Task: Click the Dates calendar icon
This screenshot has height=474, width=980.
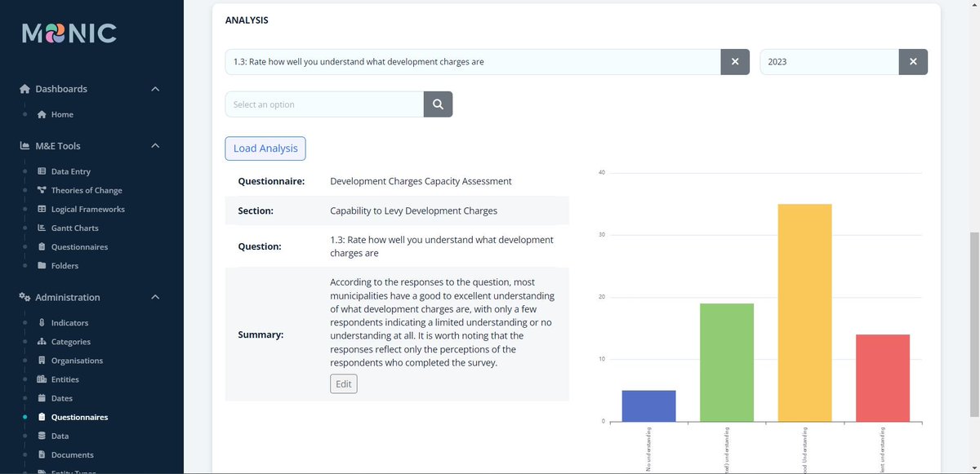Action: [42, 398]
